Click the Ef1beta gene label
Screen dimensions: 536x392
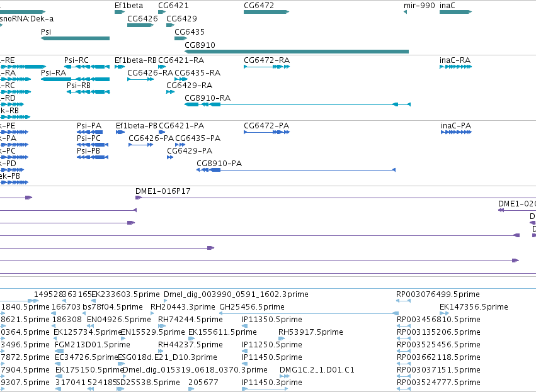[128, 6]
